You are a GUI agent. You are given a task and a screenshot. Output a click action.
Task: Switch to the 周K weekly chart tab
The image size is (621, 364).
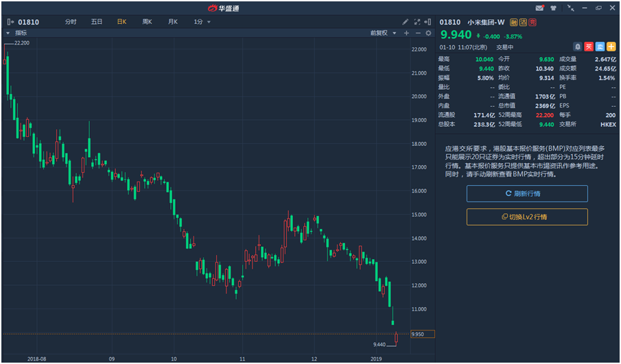tap(147, 22)
